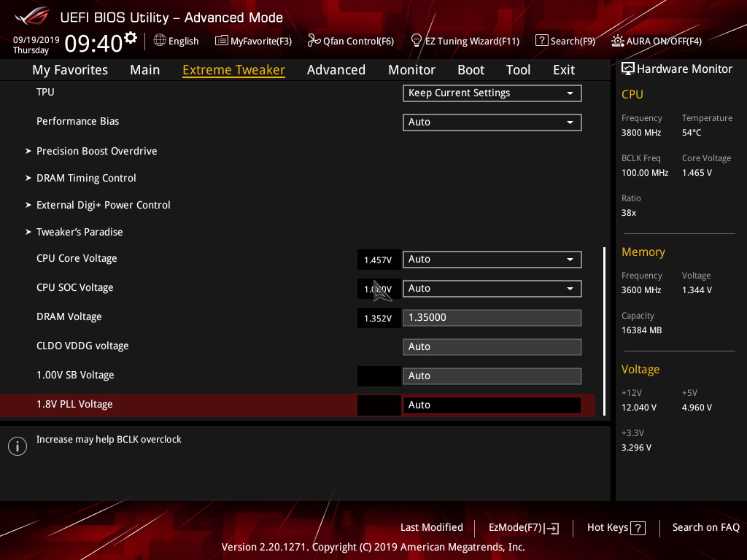
Task: Click the Search question mark icon
Action: coord(542,41)
